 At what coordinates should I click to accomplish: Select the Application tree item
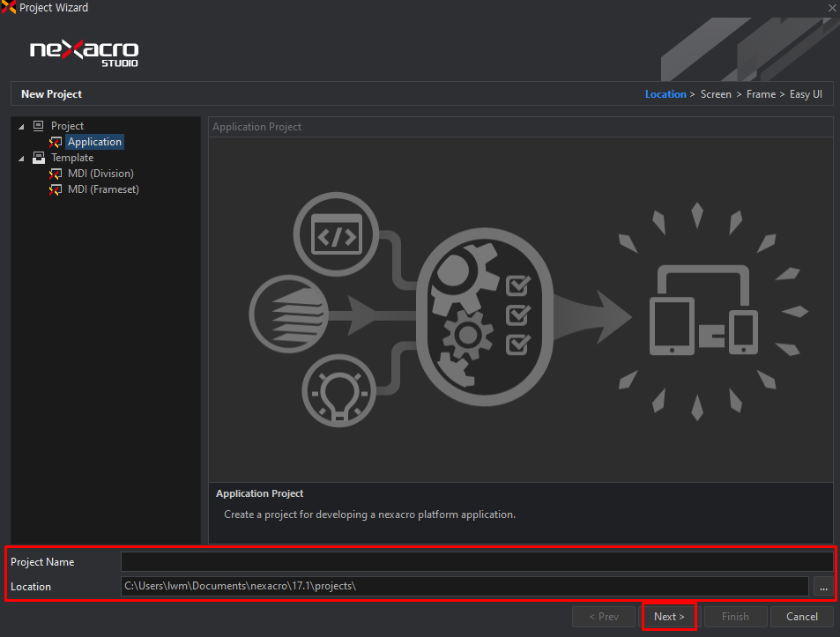(x=95, y=142)
